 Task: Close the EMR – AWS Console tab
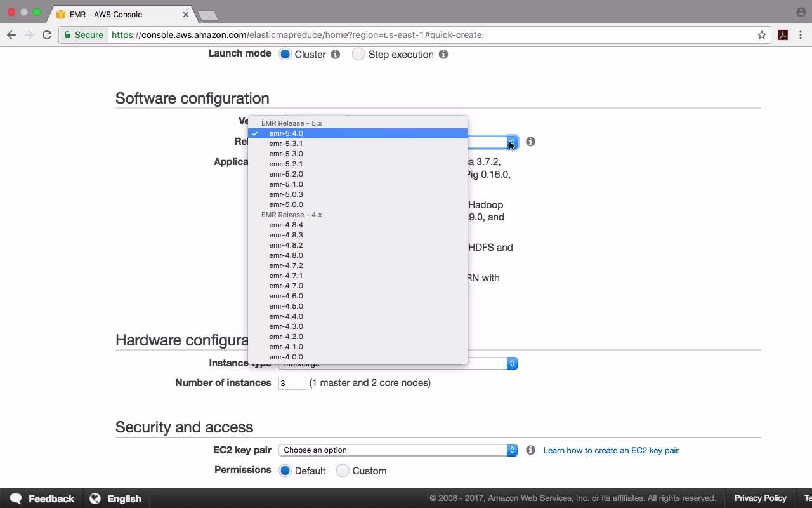pyautogui.click(x=186, y=14)
